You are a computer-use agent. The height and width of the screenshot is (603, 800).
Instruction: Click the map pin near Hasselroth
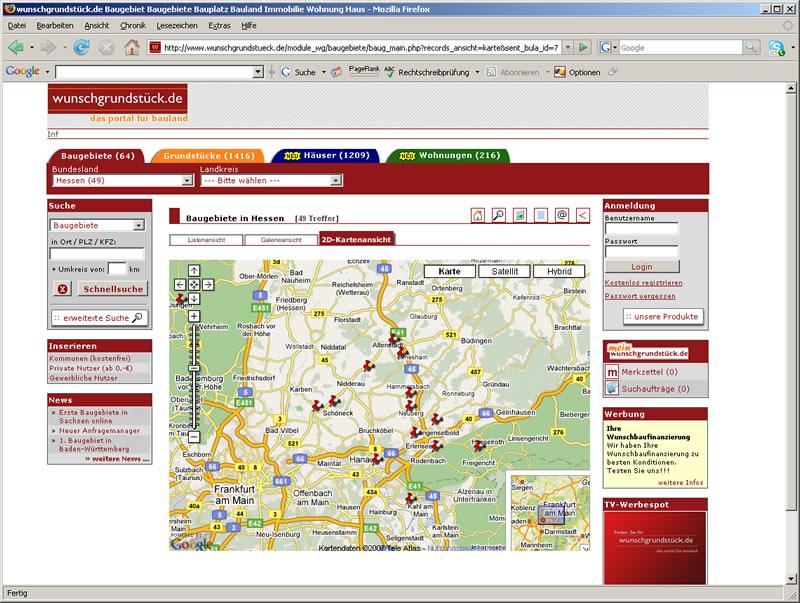pos(479,445)
